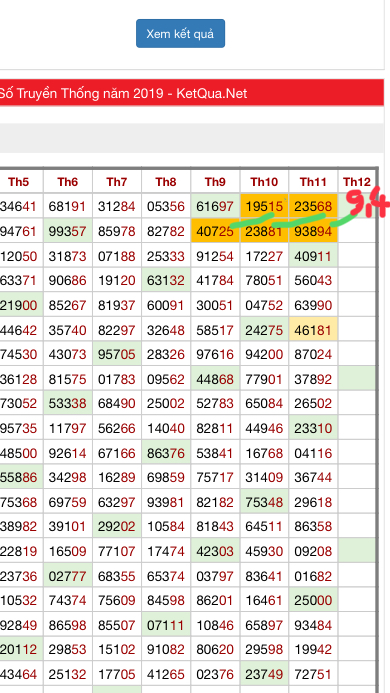Click cell with number 17227
This screenshot has width=390, height=693.
pos(264,255)
